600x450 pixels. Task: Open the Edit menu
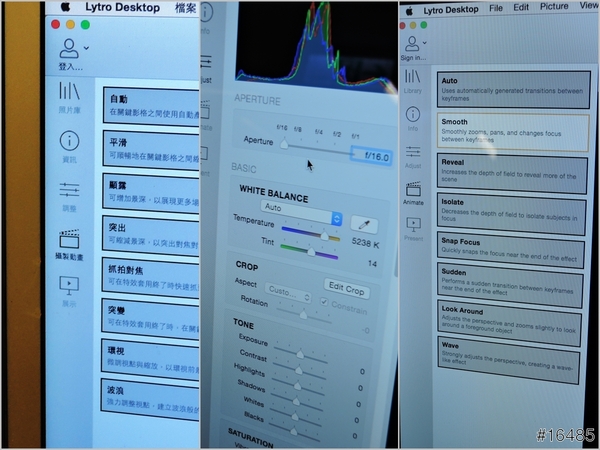tap(521, 7)
